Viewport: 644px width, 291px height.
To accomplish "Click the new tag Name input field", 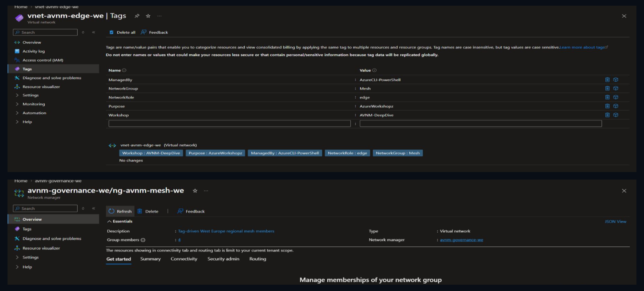I will (230, 124).
